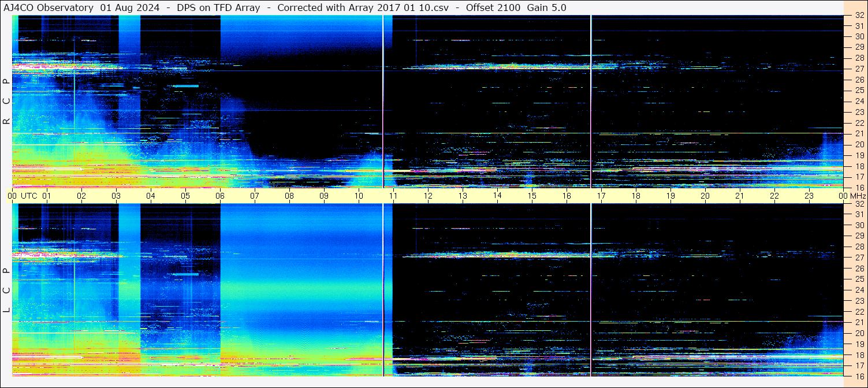Click the 14 hour mark on UTC axis

click(497, 196)
